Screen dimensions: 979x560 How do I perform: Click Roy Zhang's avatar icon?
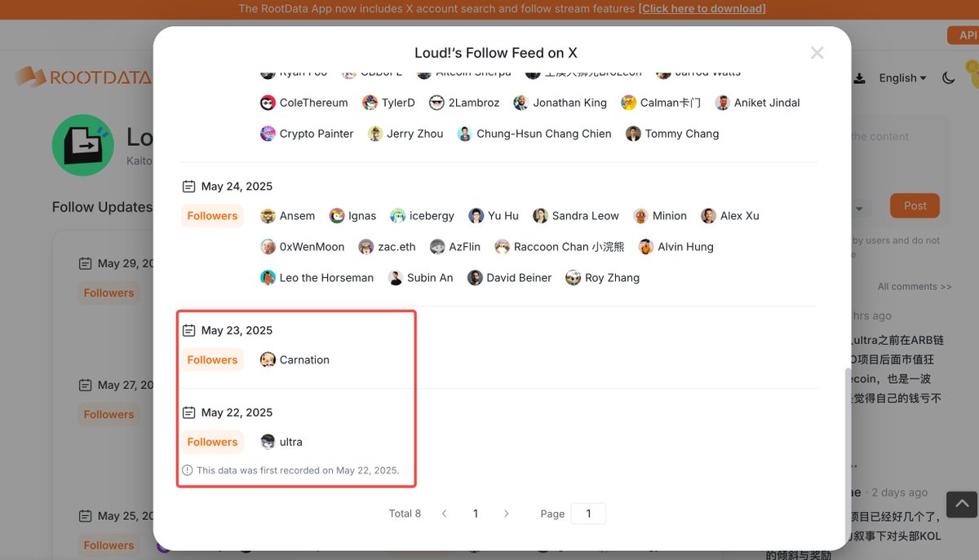click(x=573, y=278)
